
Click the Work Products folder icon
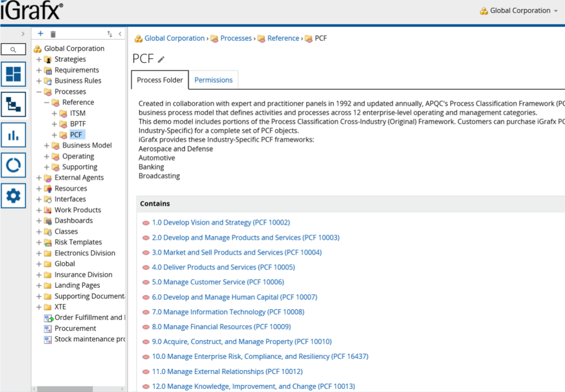tap(48, 210)
